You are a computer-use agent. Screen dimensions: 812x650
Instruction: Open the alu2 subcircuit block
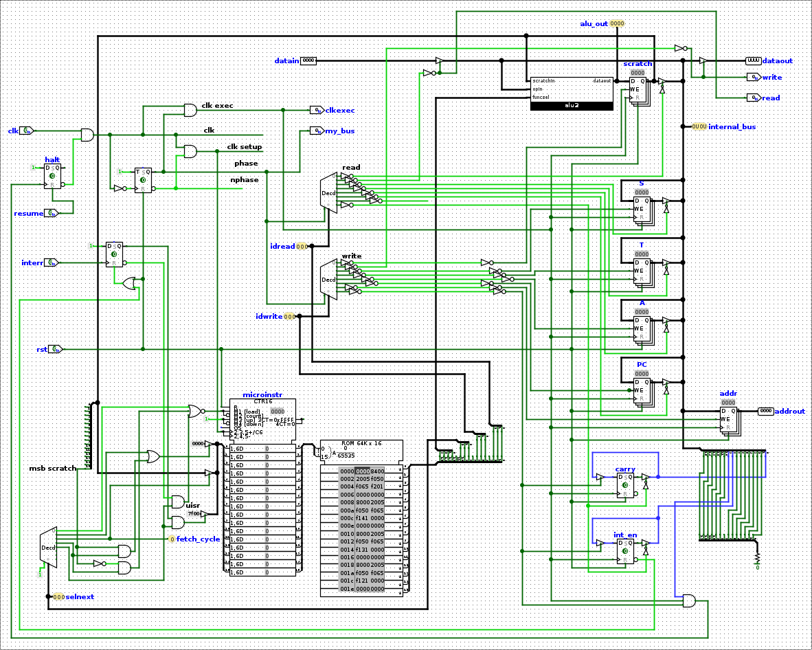571,93
